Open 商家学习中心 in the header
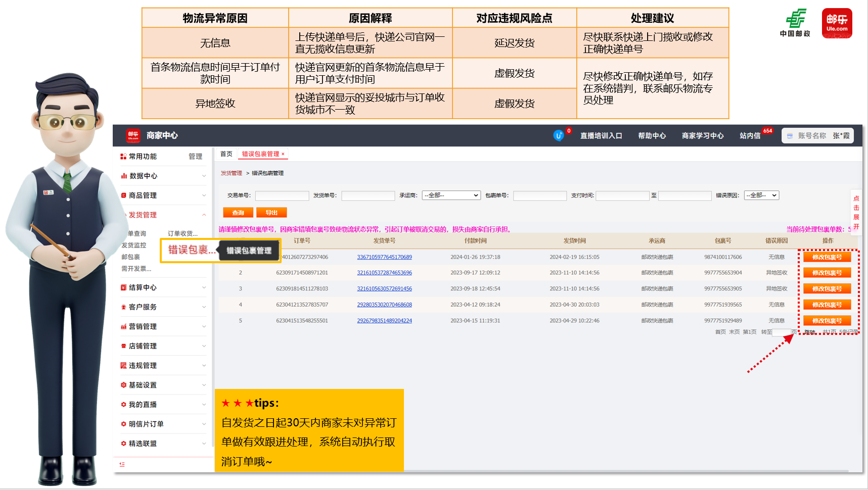This screenshot has height=490, width=868. click(x=703, y=136)
